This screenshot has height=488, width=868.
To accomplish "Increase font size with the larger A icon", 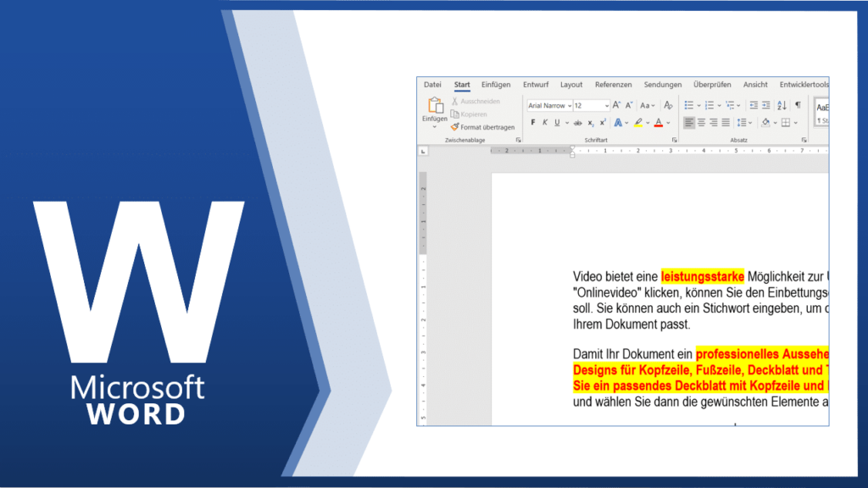I will (x=616, y=105).
